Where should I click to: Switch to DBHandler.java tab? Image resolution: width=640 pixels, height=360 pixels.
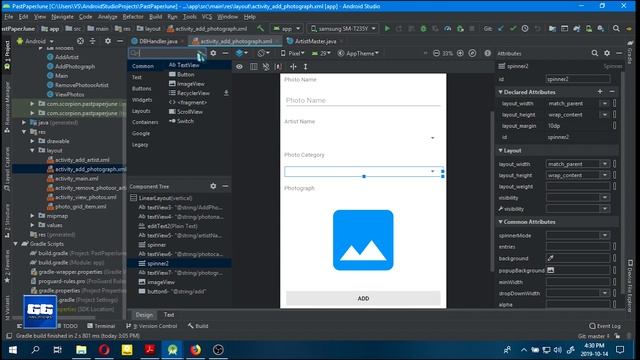click(158, 41)
